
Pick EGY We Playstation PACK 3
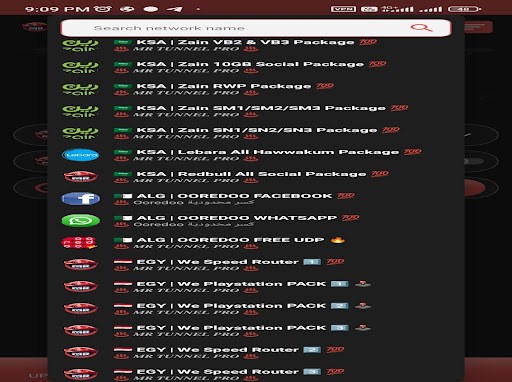[x=256, y=331]
